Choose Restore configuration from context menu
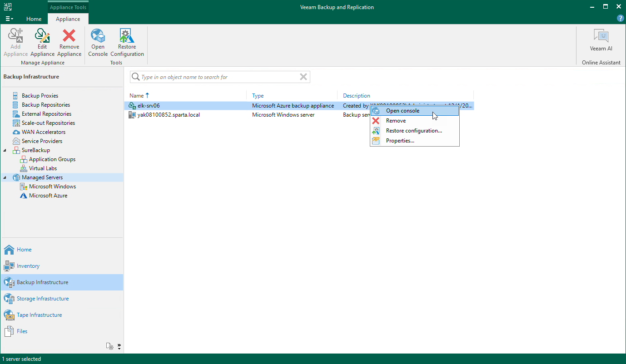 coord(414,131)
